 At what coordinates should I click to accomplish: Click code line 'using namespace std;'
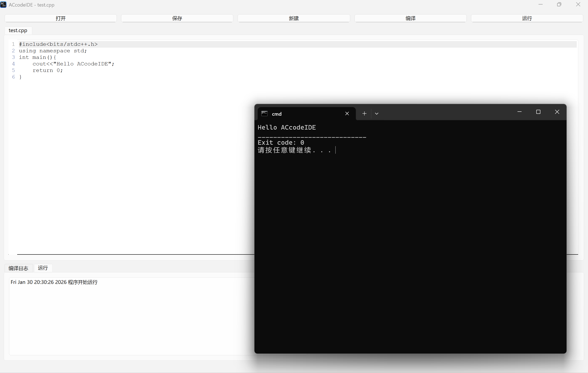click(x=53, y=51)
